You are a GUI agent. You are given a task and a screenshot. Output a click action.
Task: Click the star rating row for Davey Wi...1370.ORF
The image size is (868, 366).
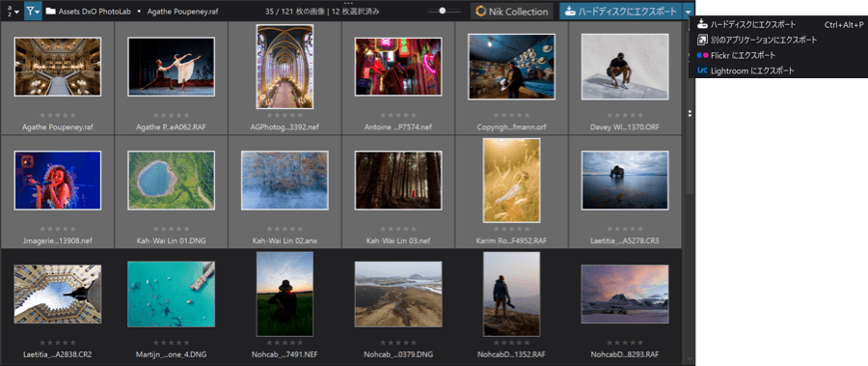point(625,115)
